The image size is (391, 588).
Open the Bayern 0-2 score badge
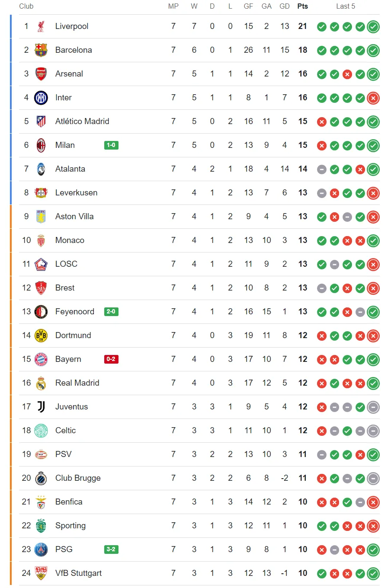point(111,359)
